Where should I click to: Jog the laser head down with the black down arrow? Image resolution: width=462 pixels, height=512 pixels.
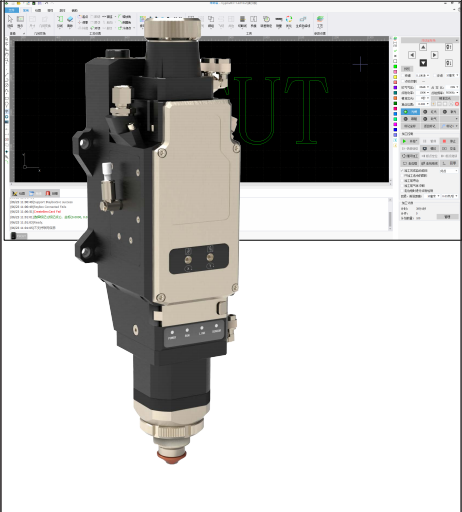pyautogui.click(x=423, y=63)
